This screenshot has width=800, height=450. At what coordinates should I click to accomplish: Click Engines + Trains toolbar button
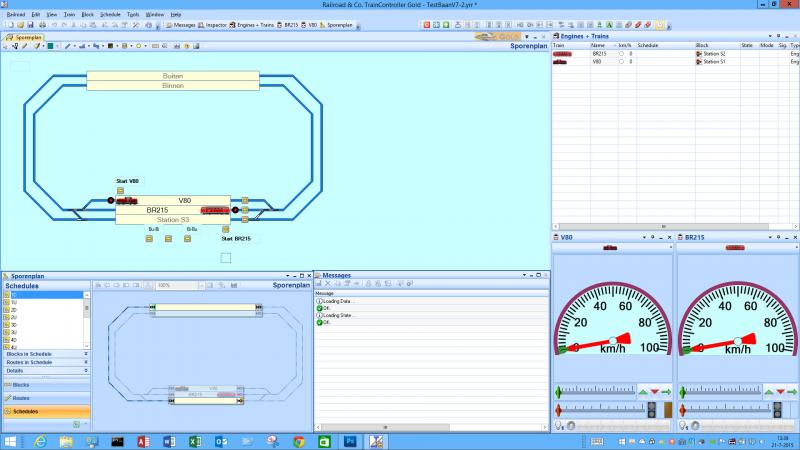click(252, 25)
